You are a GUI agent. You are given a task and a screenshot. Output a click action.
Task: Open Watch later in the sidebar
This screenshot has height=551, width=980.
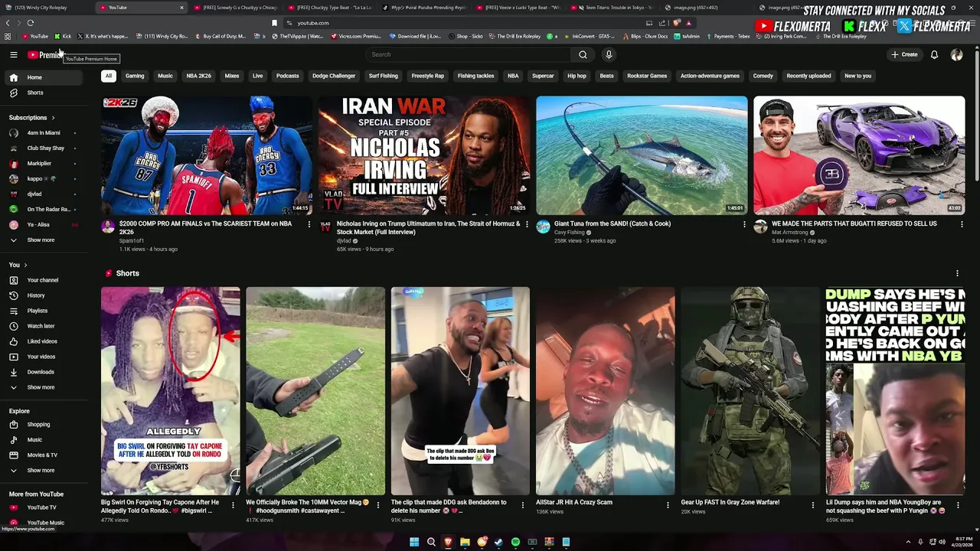click(x=44, y=326)
